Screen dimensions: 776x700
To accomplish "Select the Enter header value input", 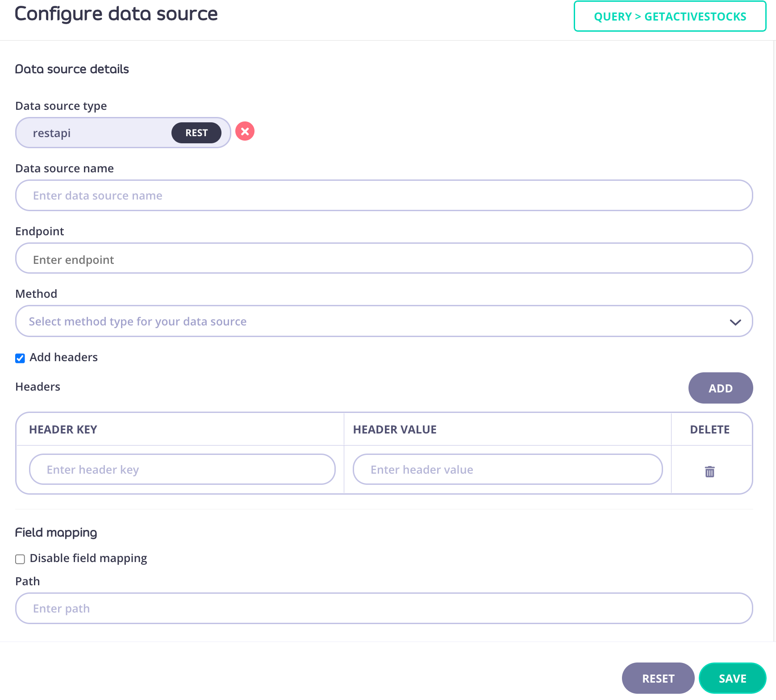I will [507, 470].
